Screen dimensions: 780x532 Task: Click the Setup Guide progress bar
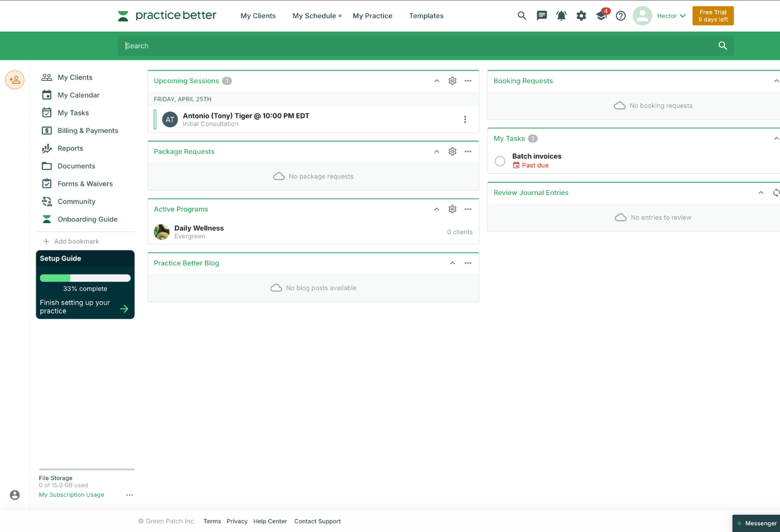85,278
